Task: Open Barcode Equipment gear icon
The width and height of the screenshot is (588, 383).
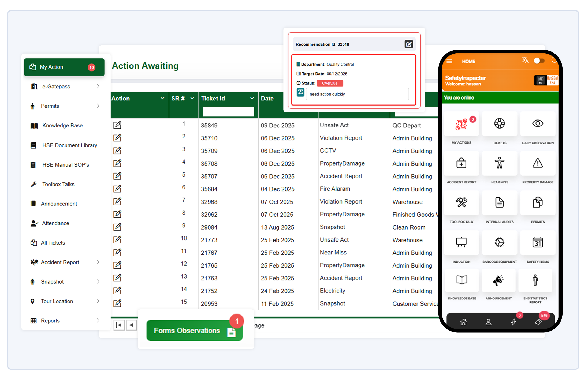Action: 499,242
